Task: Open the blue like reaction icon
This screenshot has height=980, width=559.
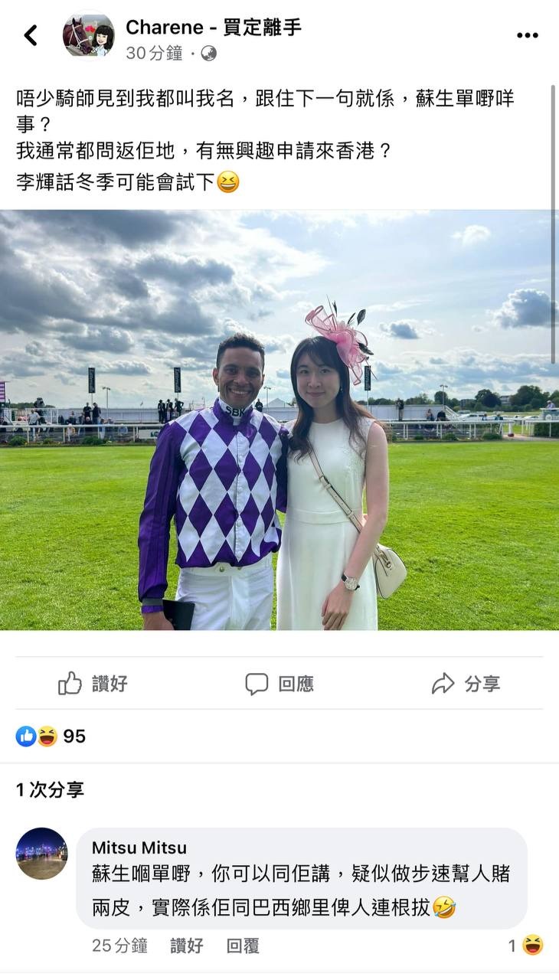Action: [25, 737]
